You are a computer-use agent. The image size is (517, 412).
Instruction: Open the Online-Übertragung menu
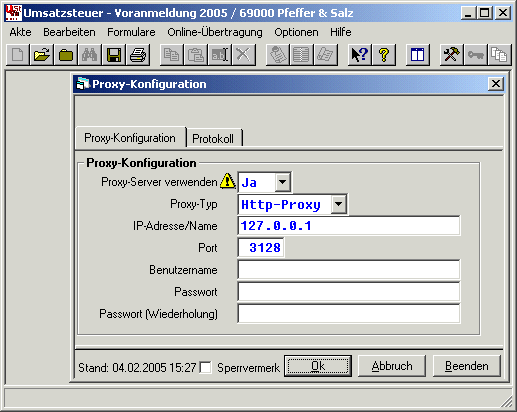coord(215,32)
